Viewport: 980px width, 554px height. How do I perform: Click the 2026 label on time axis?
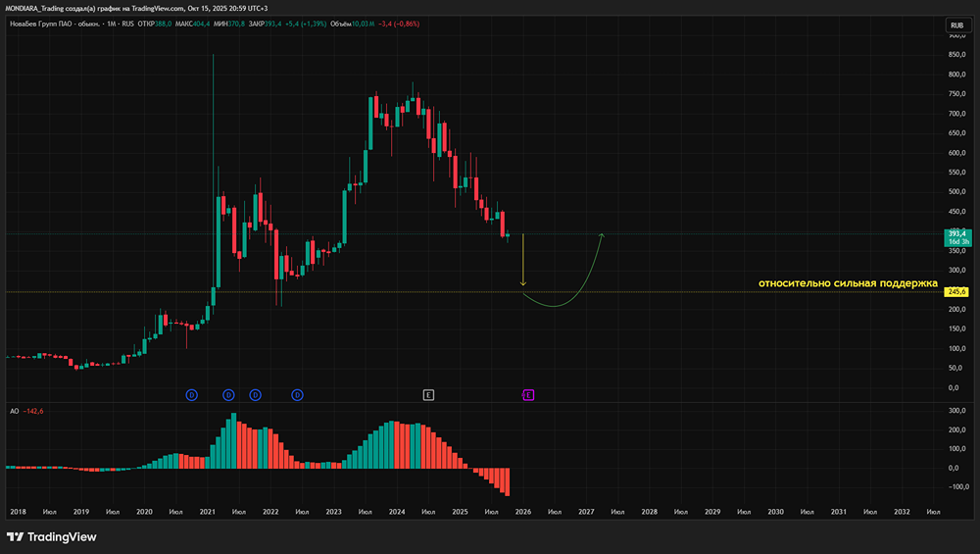pyautogui.click(x=523, y=512)
